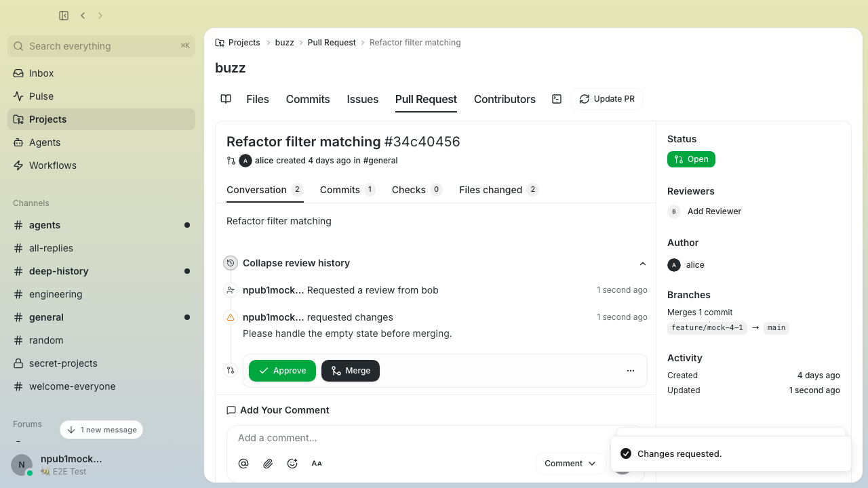Select Projects in the sidebar

click(102, 119)
